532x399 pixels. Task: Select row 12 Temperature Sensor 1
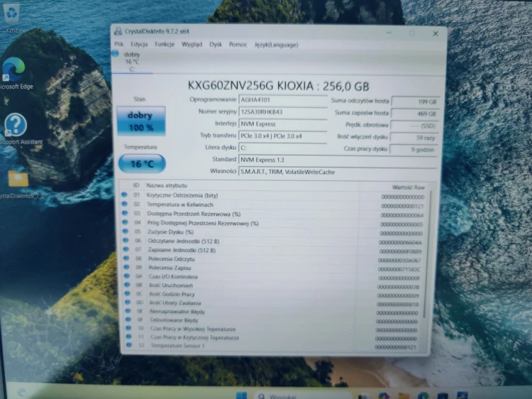273,346
